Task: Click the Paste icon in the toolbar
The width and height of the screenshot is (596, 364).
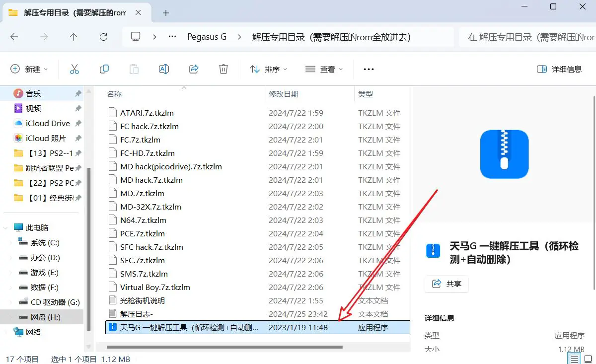Action: (x=134, y=69)
